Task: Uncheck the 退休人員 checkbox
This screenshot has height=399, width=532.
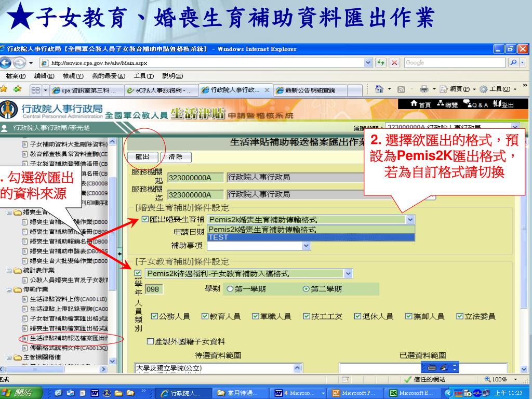Action: point(357,316)
